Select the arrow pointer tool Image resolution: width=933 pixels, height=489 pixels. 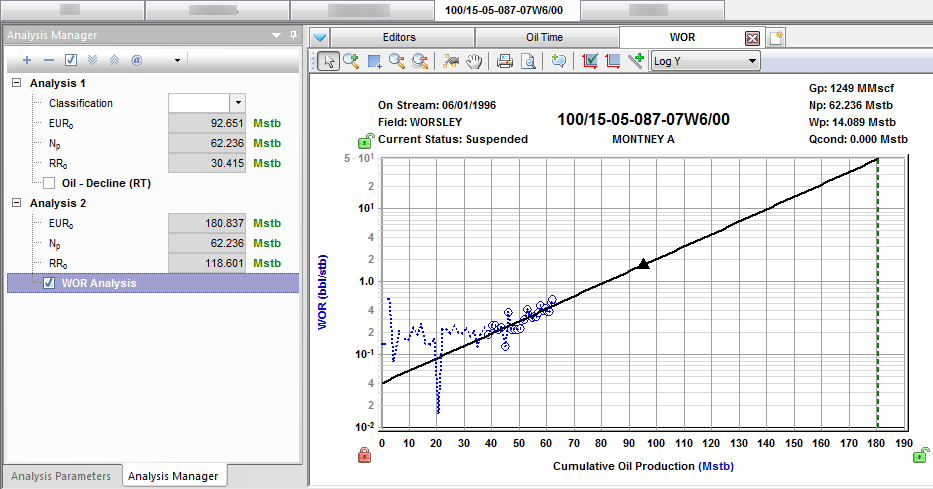tap(329, 61)
